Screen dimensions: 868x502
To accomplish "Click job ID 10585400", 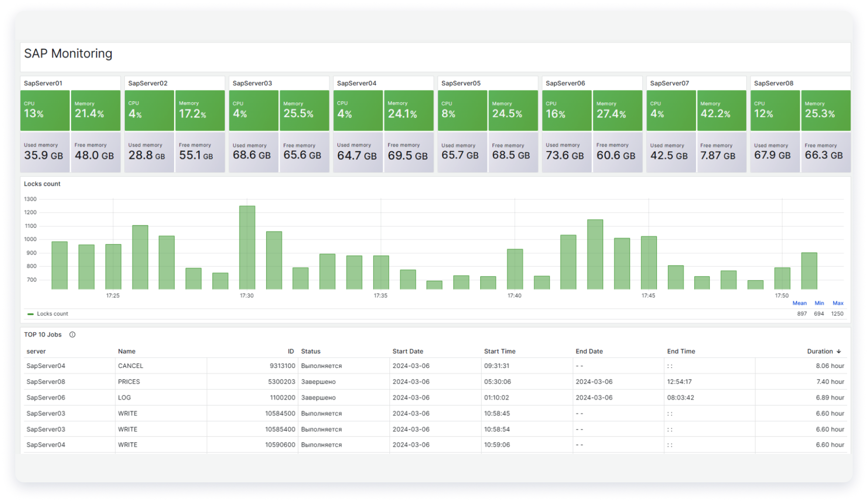I will click(280, 429).
